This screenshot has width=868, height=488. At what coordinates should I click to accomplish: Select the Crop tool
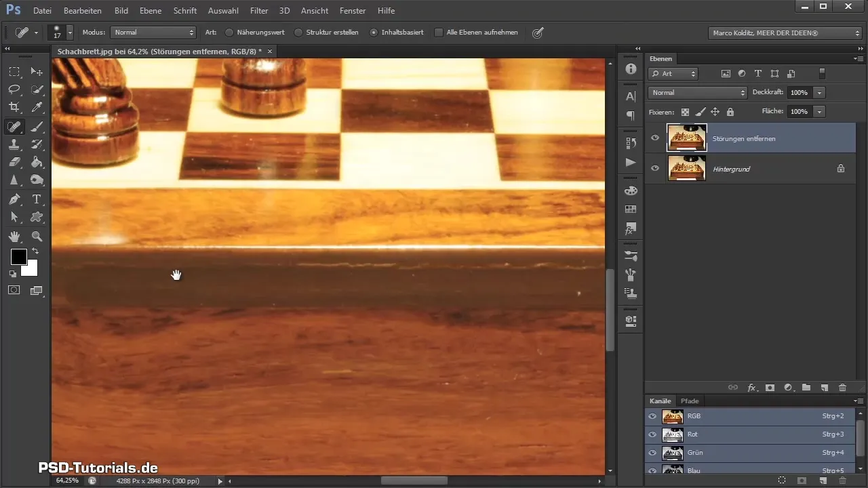pos(14,108)
